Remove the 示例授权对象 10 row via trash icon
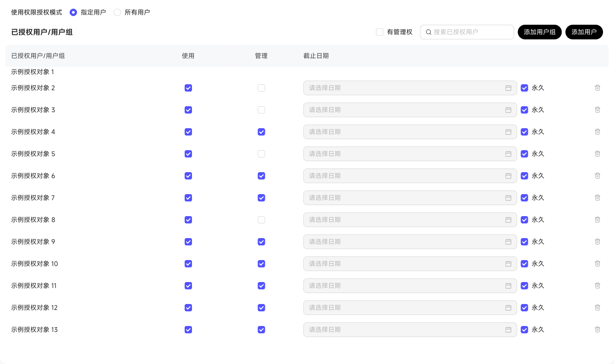This screenshot has height=364, width=614. point(598,264)
